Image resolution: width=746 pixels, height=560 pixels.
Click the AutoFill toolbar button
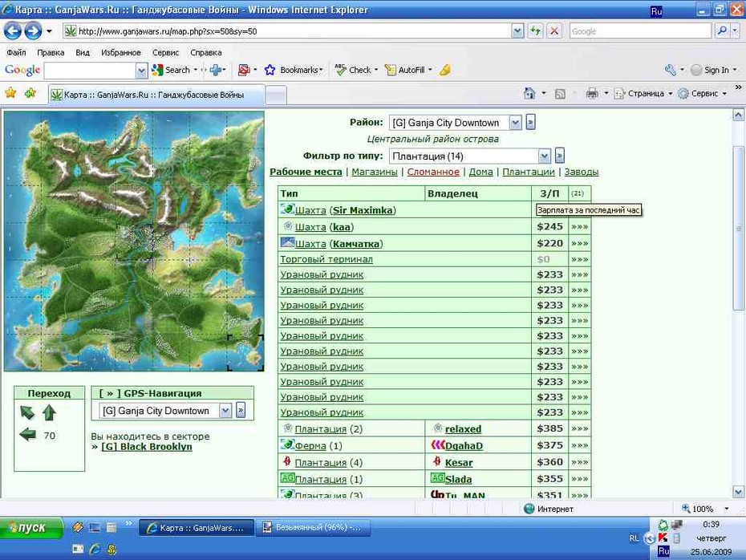pos(405,70)
